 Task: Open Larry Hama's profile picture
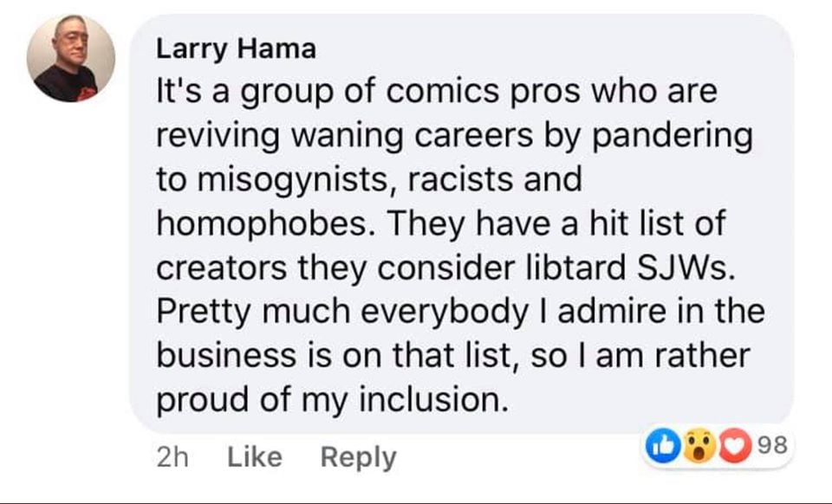point(70,59)
